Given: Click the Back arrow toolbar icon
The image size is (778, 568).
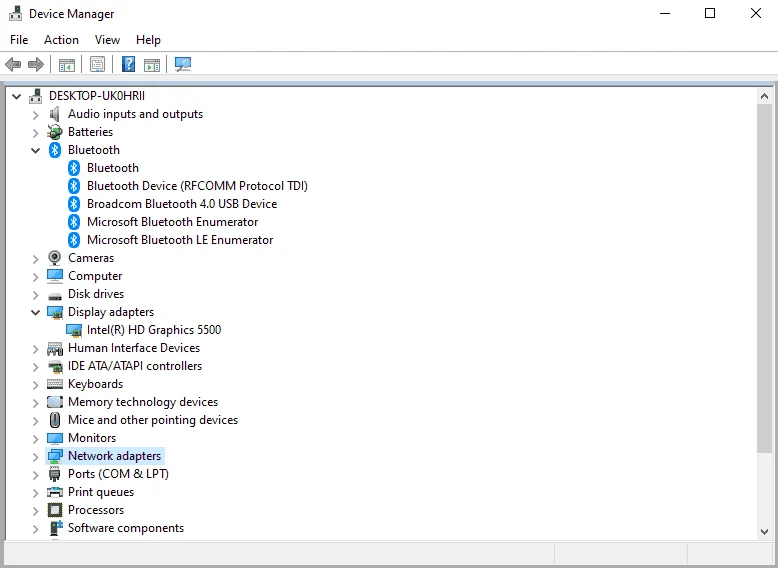Looking at the screenshot, I should 13,64.
